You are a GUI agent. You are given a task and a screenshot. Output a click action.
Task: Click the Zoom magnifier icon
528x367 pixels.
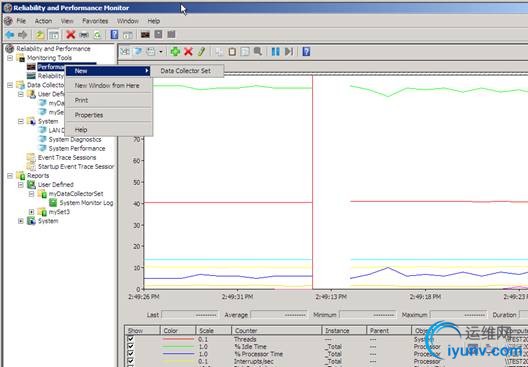tap(258, 52)
